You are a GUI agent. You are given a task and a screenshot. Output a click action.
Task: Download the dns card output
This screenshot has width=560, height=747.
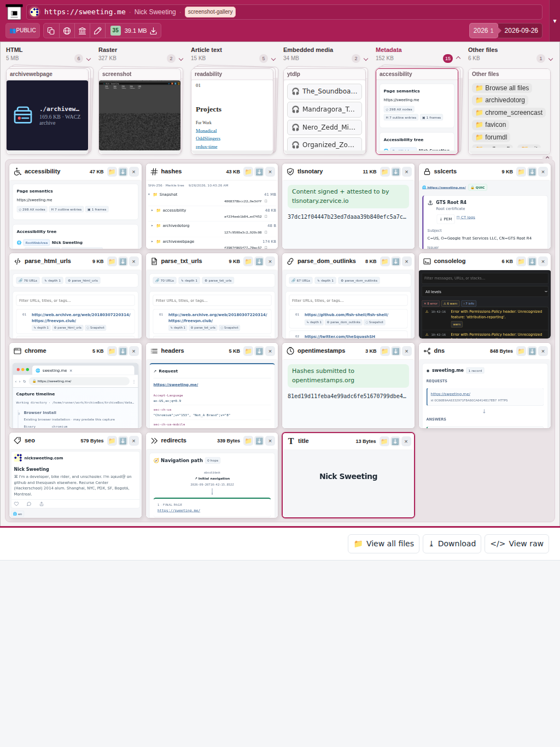532,351
